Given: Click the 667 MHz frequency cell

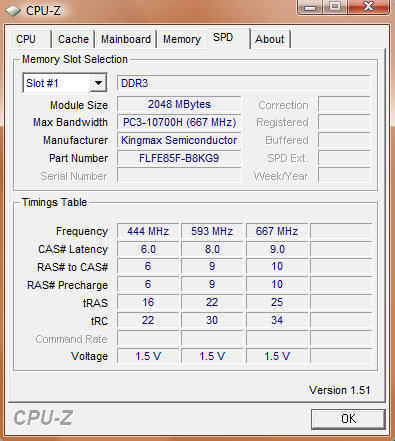Looking at the screenshot, I should click(x=277, y=231).
